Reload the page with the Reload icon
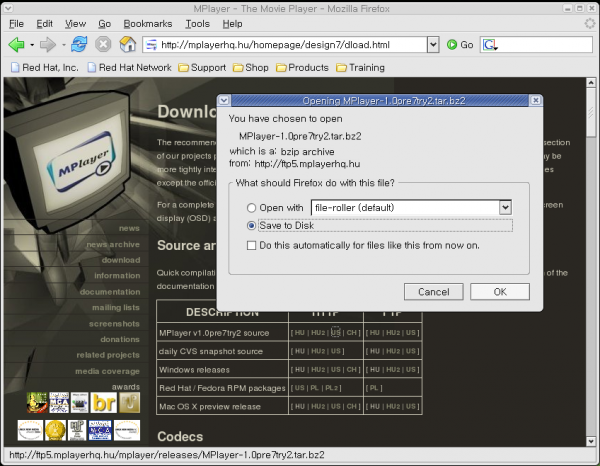Screen dimensions: 600x466 (x=79, y=44)
